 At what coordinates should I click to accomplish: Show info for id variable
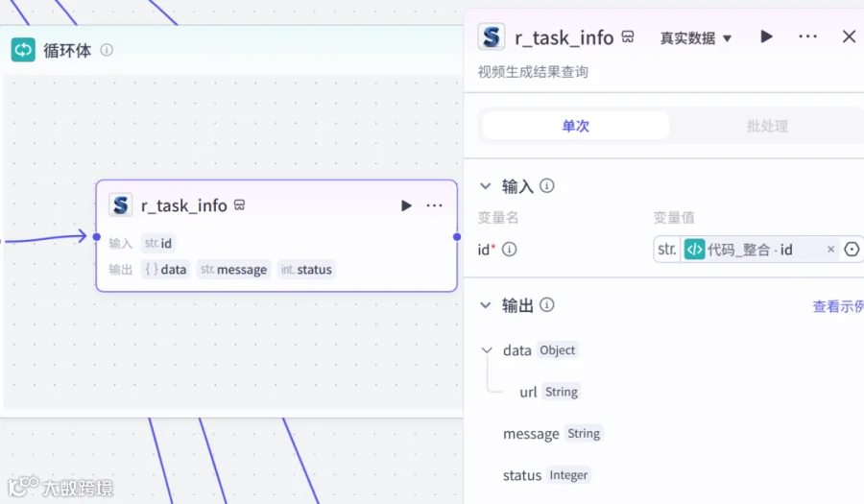click(x=509, y=250)
